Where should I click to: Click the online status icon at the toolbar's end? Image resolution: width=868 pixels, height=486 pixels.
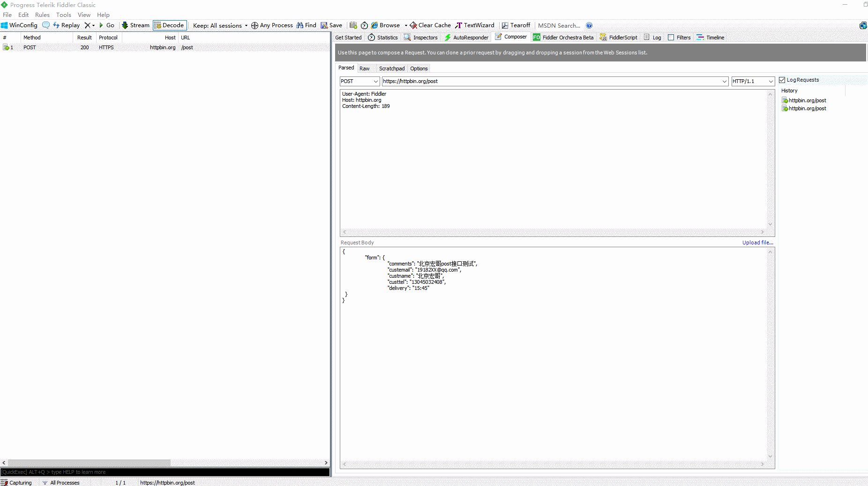[x=863, y=26]
